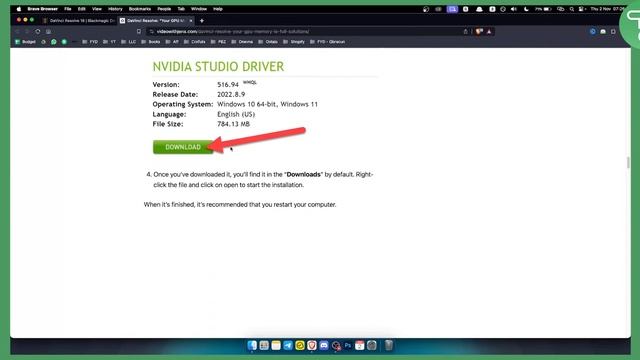Open Telegram from the dock
The image size is (640, 360).
click(288, 345)
